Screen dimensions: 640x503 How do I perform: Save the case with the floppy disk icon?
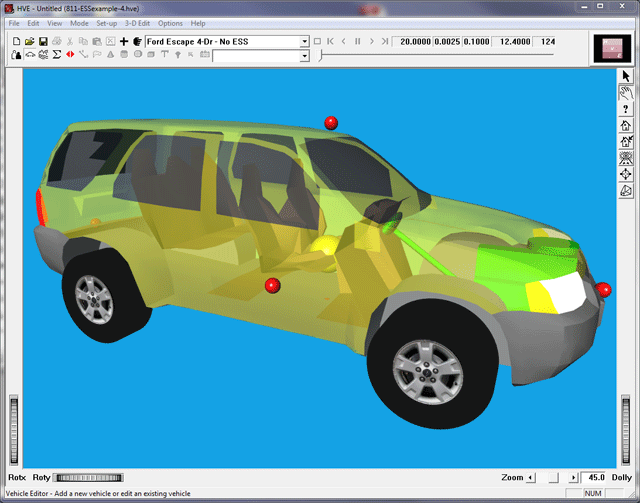click(x=44, y=42)
